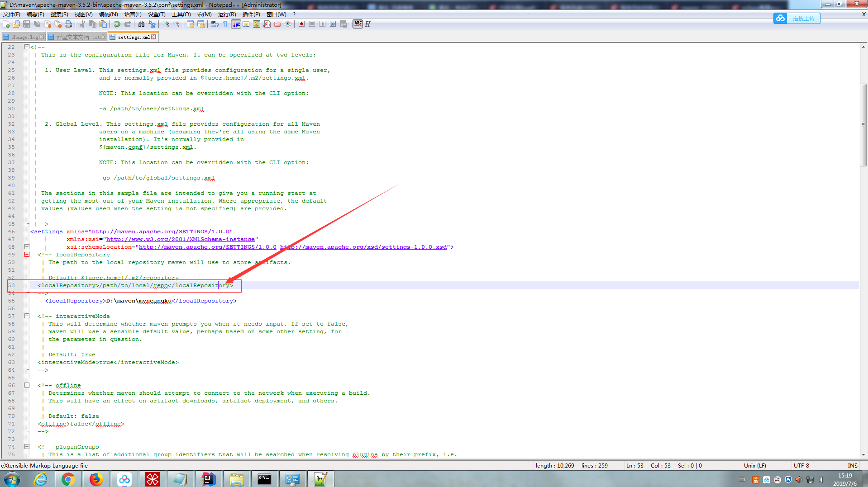Image resolution: width=868 pixels, height=487 pixels.
Task: Open the 运行(R) menu
Action: tap(227, 14)
